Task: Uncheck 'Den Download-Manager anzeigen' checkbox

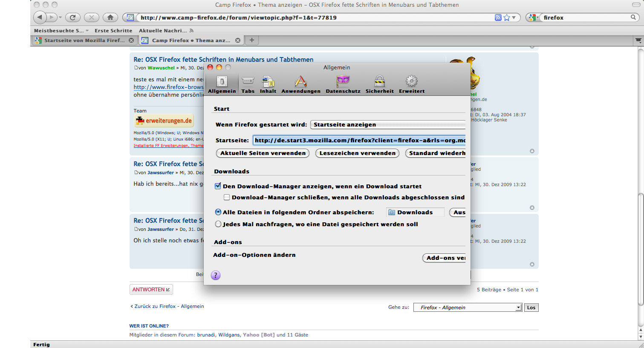Action: 218,186
